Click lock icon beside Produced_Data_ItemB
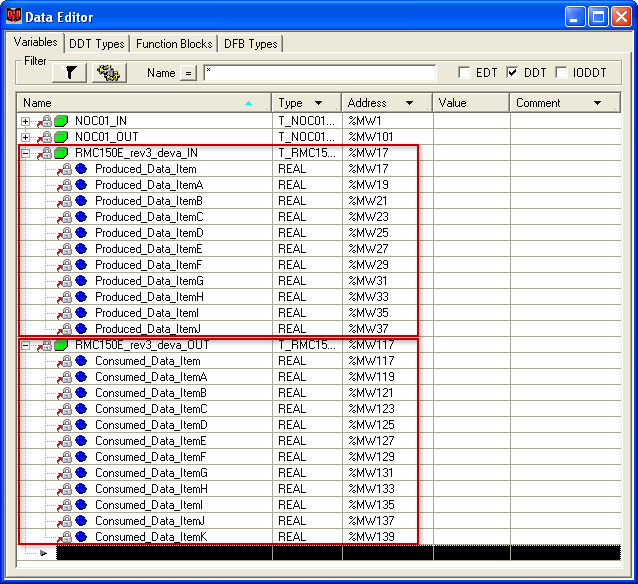This screenshot has width=638, height=584. click(67, 200)
